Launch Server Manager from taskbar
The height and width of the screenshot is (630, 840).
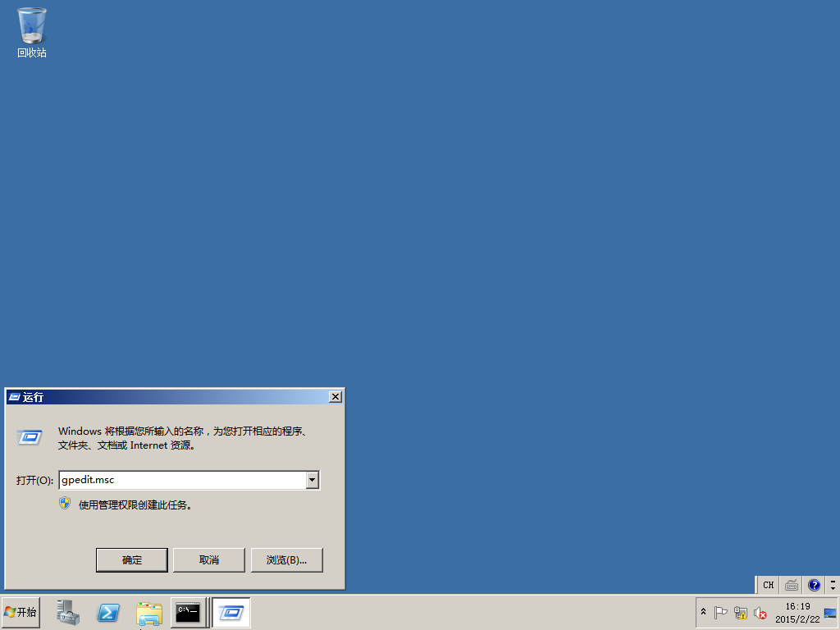click(68, 612)
